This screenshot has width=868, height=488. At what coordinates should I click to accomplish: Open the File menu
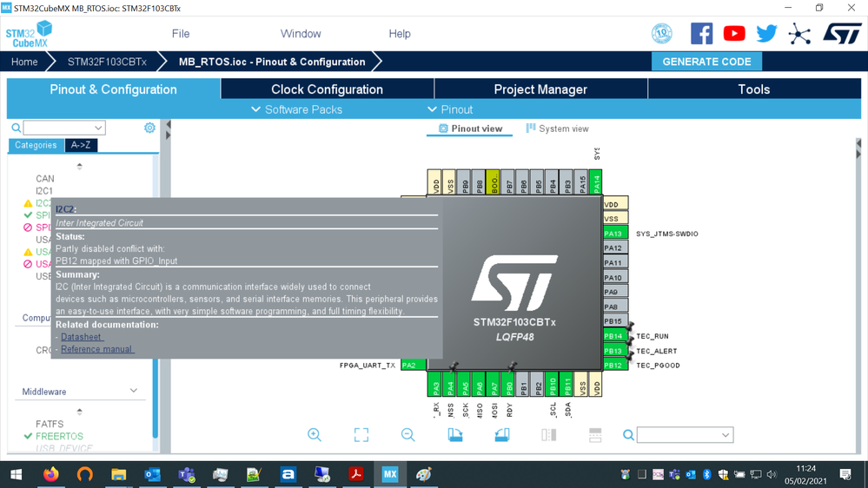[x=181, y=34]
